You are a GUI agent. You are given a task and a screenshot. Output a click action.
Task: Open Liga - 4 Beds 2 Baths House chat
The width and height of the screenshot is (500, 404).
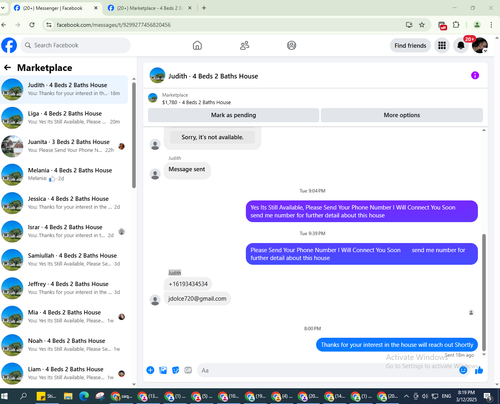coord(64,117)
